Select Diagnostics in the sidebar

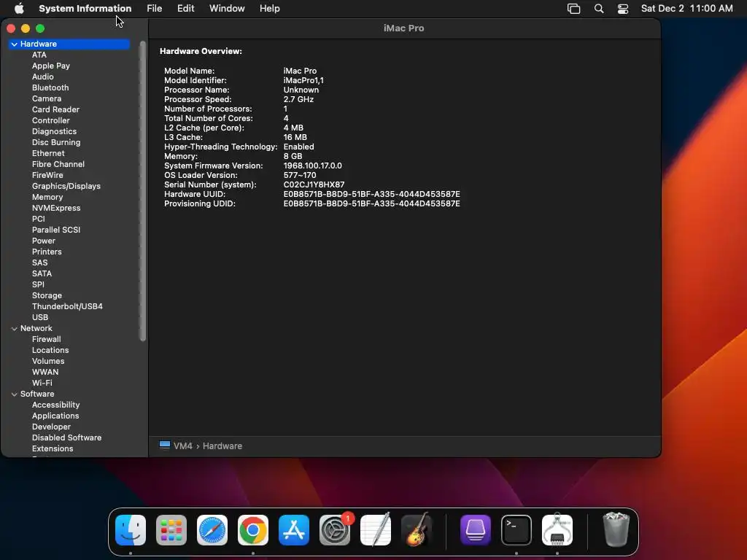54,131
